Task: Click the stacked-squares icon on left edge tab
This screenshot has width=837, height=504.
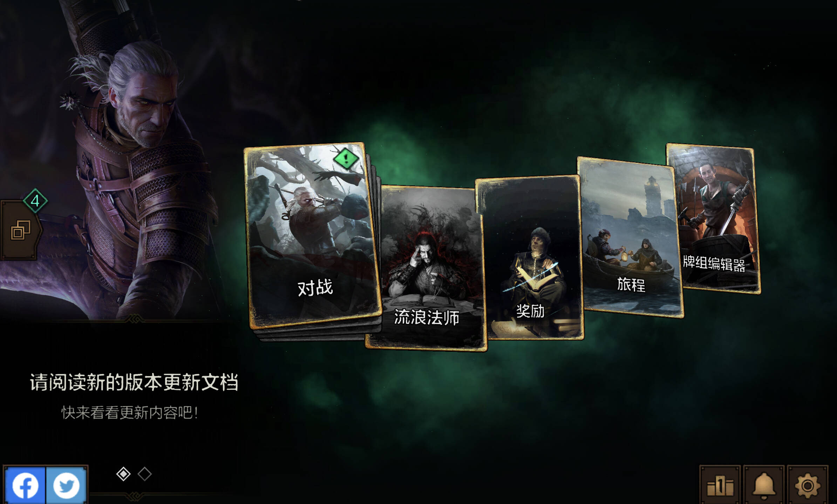Action: (20, 230)
